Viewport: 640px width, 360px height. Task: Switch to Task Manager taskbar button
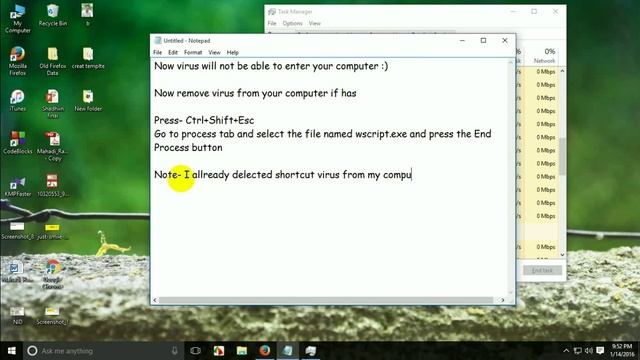[311, 351]
